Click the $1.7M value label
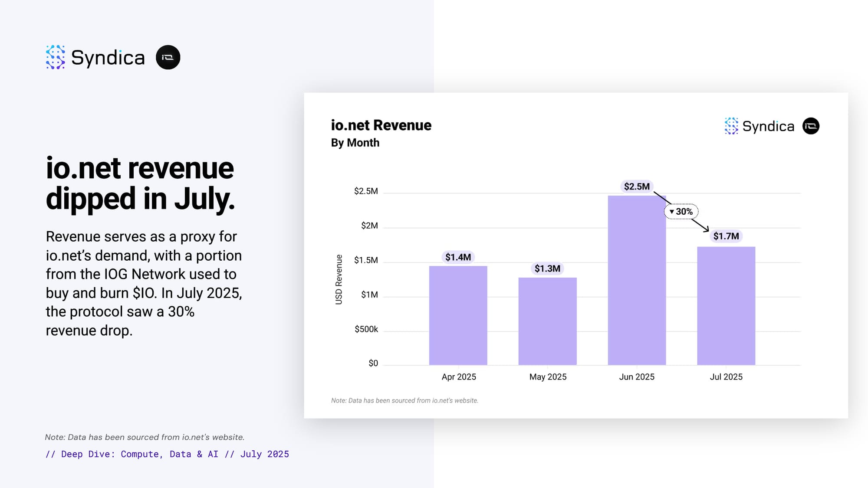 (726, 236)
